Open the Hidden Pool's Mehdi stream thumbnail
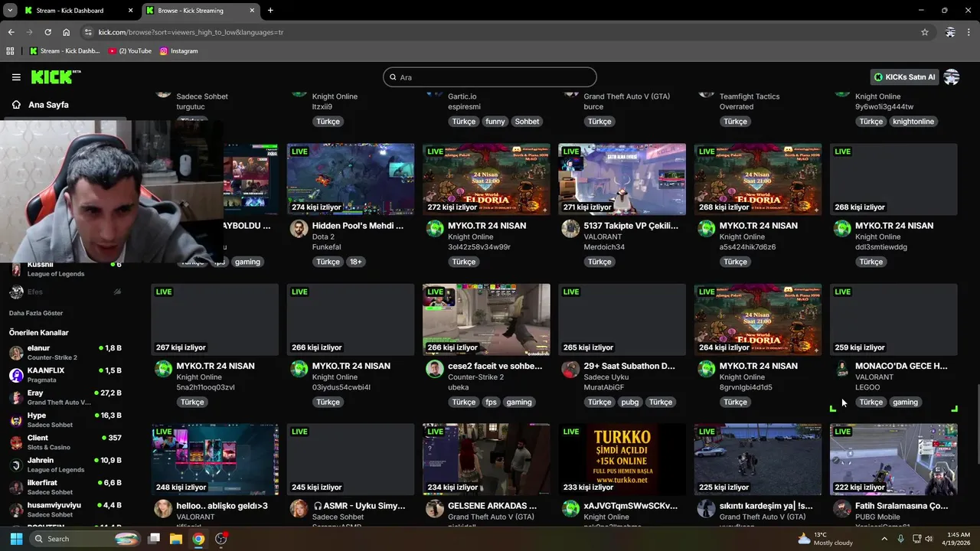The image size is (980, 551). [x=351, y=180]
